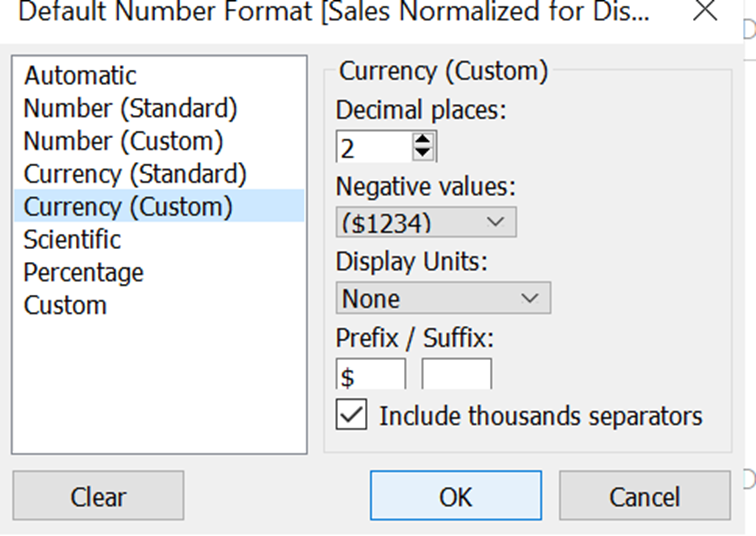Select Automatic number format
The width and height of the screenshot is (756, 536).
[x=80, y=76]
